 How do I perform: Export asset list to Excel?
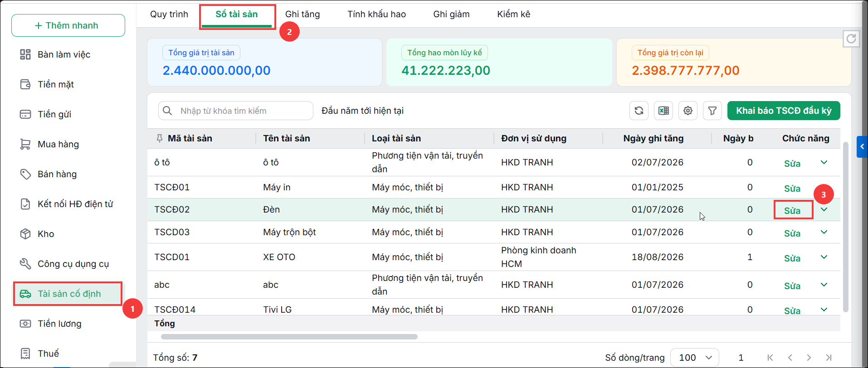click(x=663, y=111)
